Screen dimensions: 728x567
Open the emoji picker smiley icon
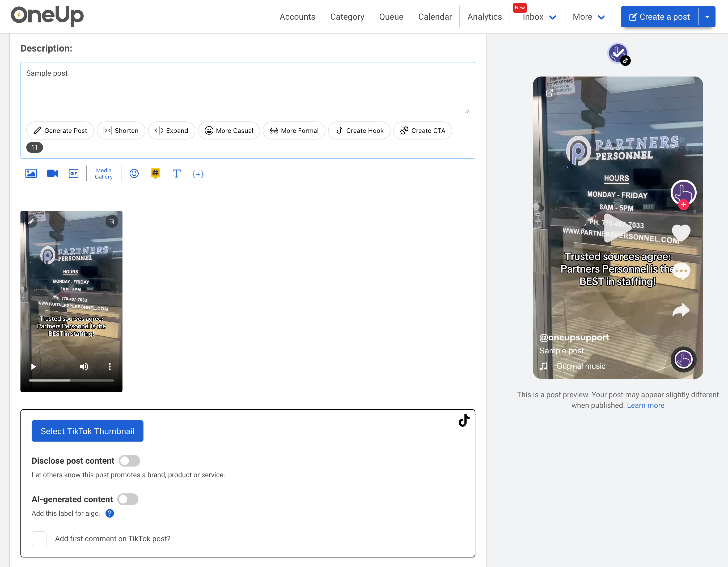click(134, 174)
